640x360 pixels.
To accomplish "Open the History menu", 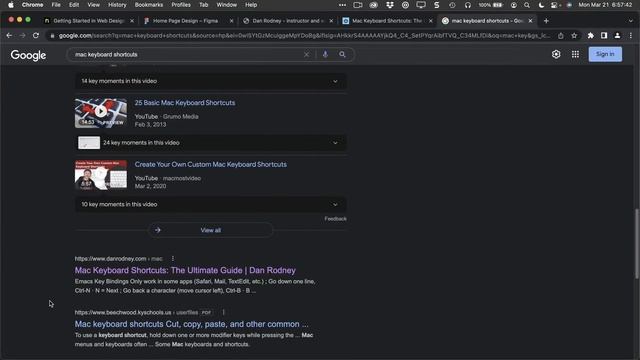I will click(117, 5).
